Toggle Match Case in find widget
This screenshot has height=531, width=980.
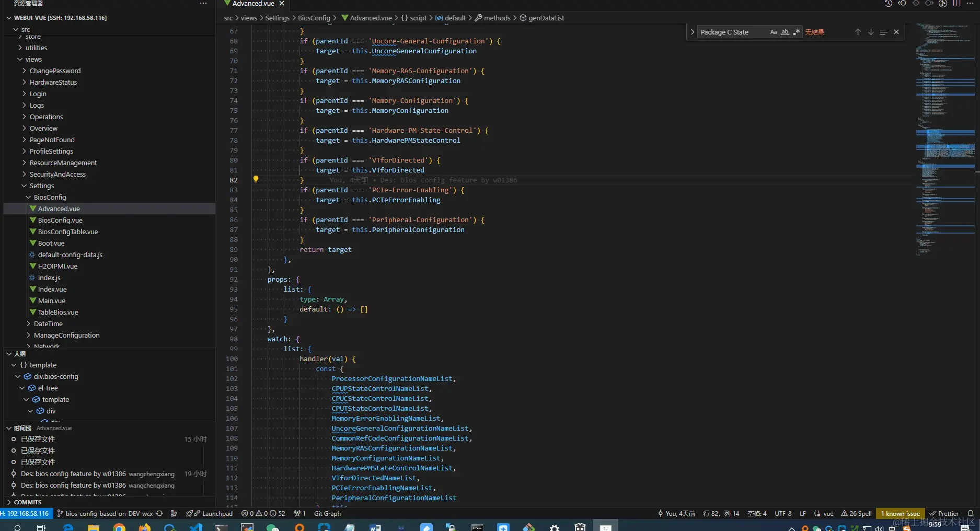pyautogui.click(x=774, y=32)
